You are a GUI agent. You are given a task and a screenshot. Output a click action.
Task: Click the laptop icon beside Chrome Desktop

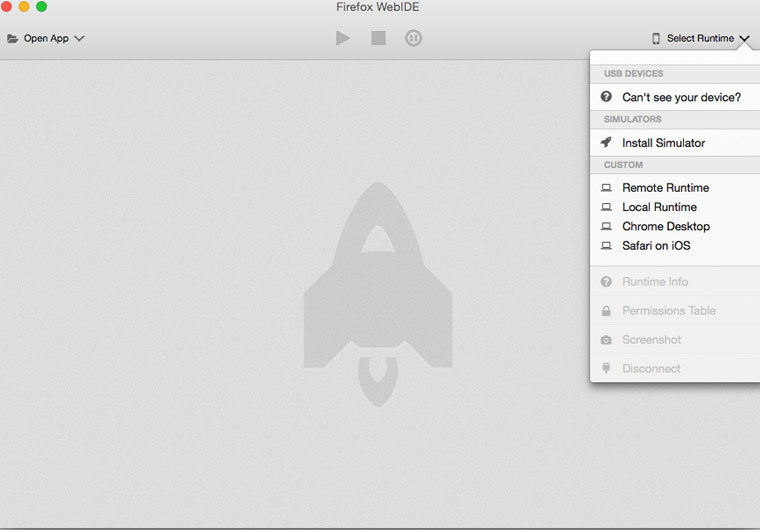(x=606, y=226)
